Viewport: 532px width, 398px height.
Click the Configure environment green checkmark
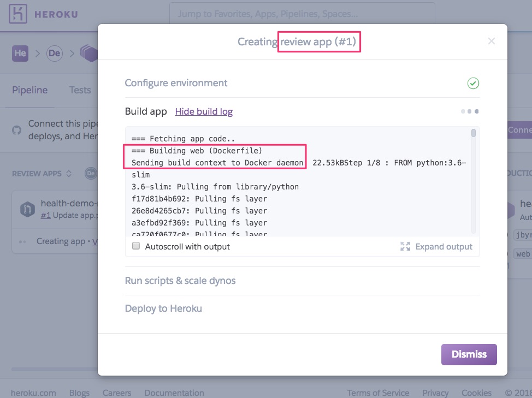pos(473,83)
